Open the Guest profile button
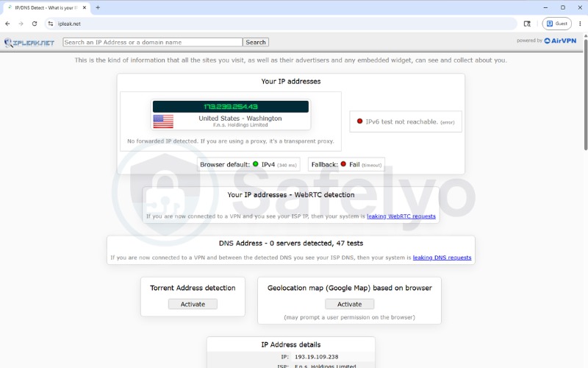The height and width of the screenshot is (368, 588). coord(556,24)
